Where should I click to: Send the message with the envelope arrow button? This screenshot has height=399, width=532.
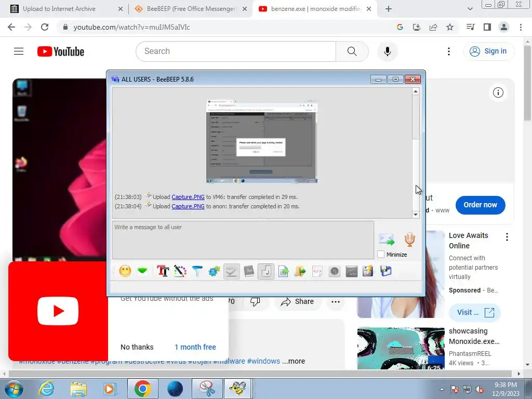[387, 240]
